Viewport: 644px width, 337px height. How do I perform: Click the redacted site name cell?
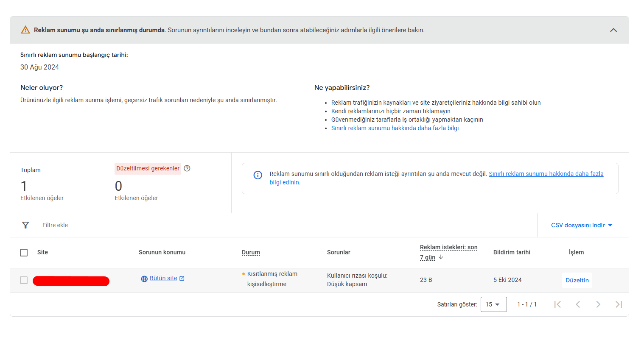71,281
